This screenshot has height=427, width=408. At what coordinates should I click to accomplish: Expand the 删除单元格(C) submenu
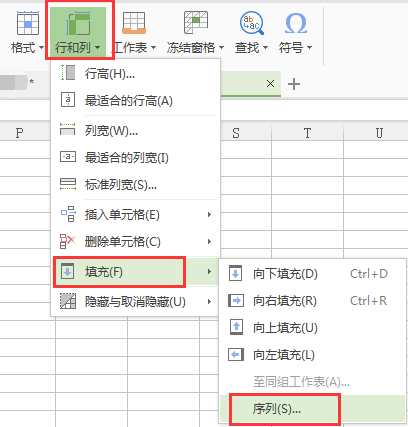[135, 241]
